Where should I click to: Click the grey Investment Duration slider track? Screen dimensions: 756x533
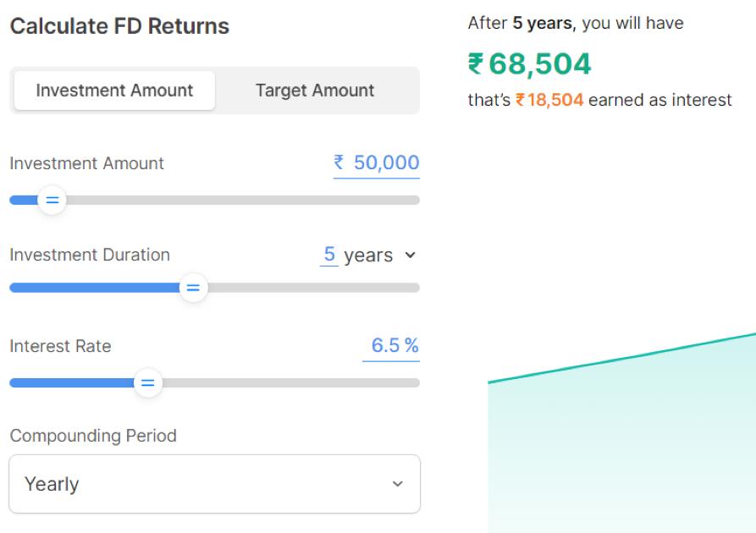(x=313, y=288)
